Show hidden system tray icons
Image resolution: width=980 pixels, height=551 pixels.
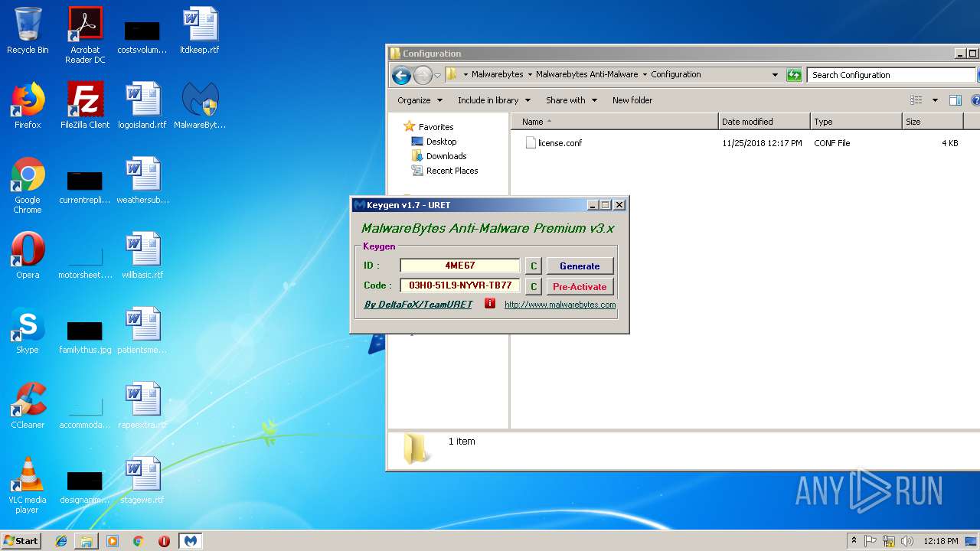(854, 541)
